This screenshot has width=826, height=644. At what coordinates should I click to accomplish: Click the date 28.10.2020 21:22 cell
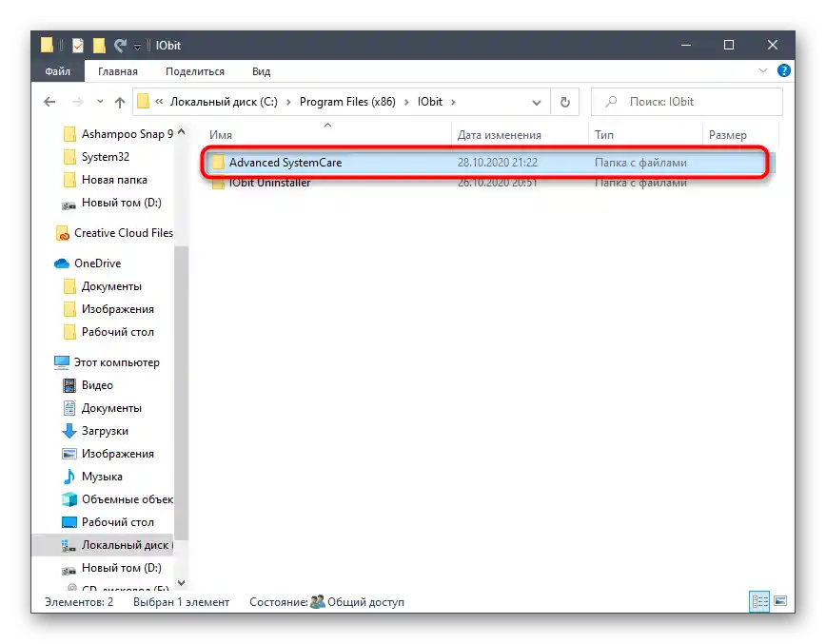(498, 162)
